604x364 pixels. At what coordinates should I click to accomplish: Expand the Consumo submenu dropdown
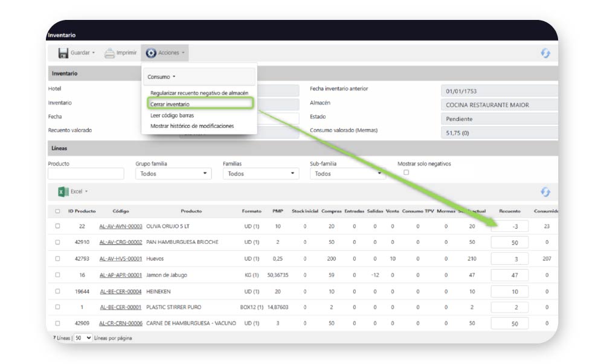click(161, 77)
